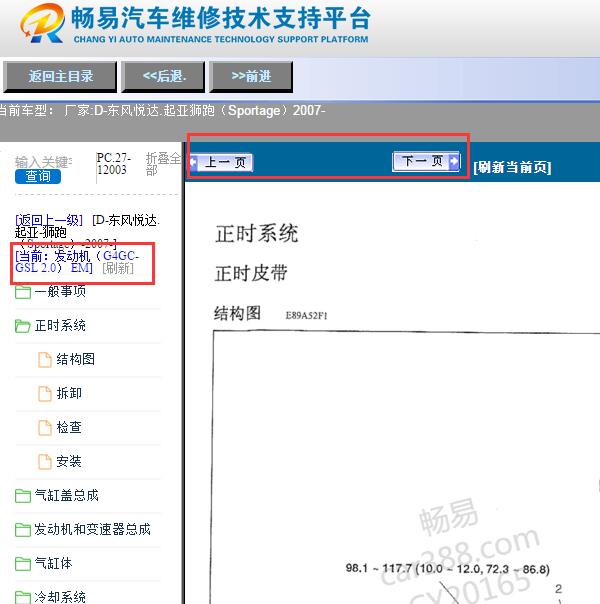Open the 拆卸 document in tree
This screenshot has width=600, height=604.
(69, 393)
